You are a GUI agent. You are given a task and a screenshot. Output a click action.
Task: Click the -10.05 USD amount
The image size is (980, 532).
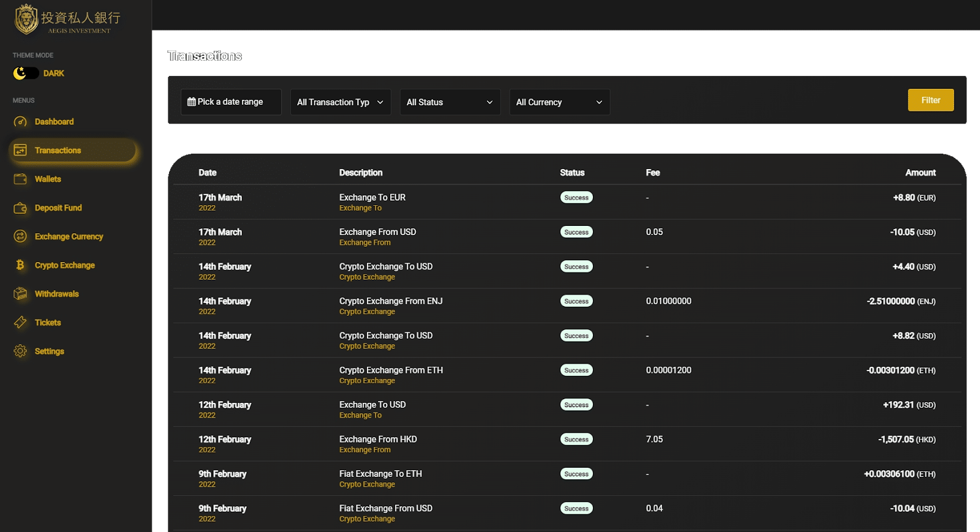tap(913, 232)
